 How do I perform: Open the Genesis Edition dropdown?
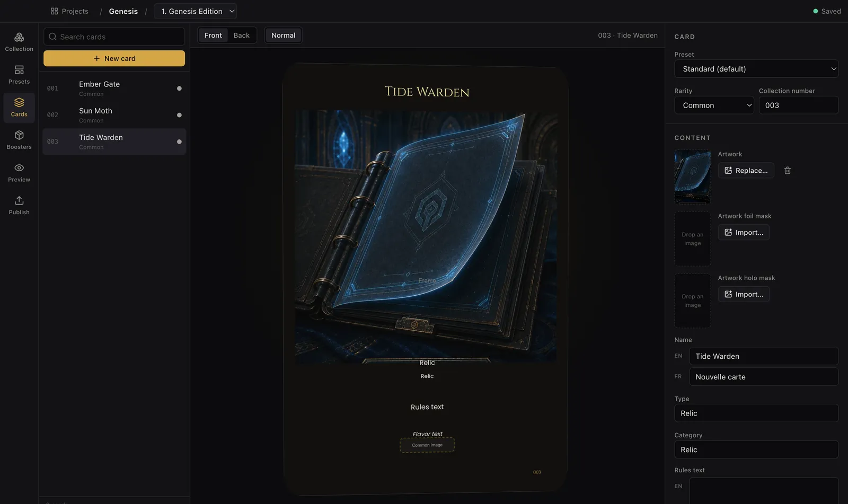195,11
